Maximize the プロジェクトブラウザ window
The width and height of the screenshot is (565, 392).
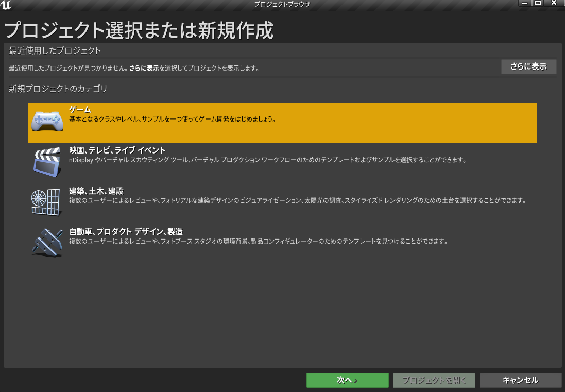(539, 3)
